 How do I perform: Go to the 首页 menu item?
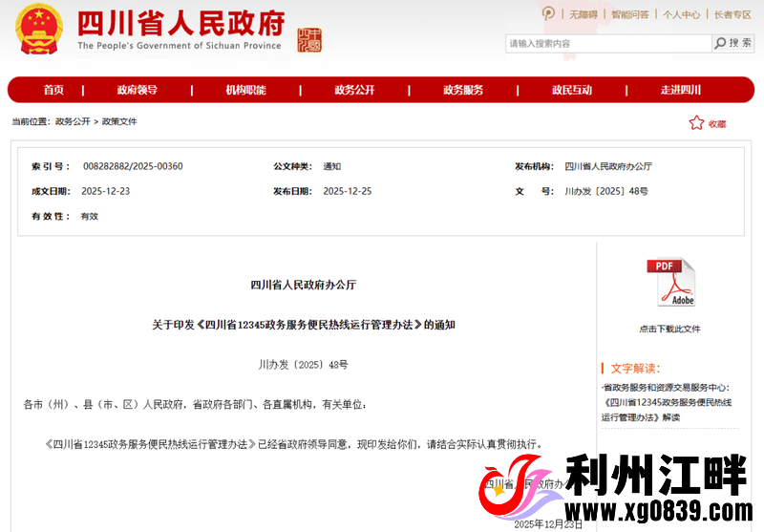[x=53, y=90]
